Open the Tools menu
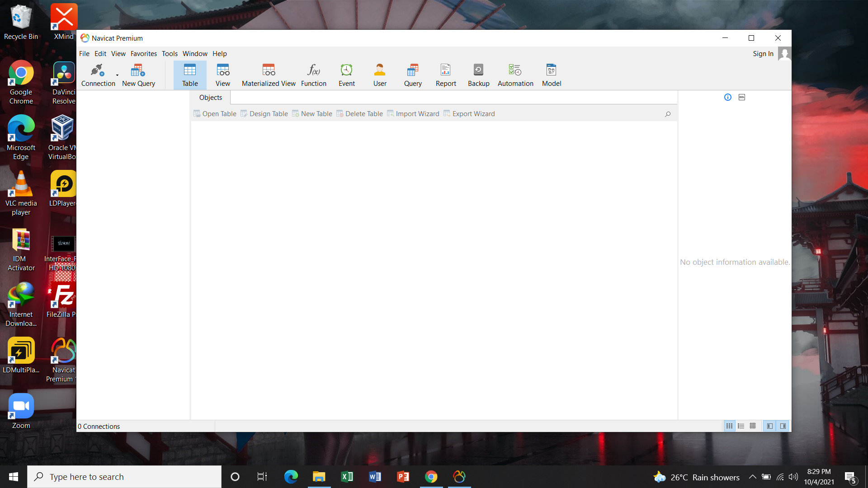868x488 pixels. coord(170,54)
